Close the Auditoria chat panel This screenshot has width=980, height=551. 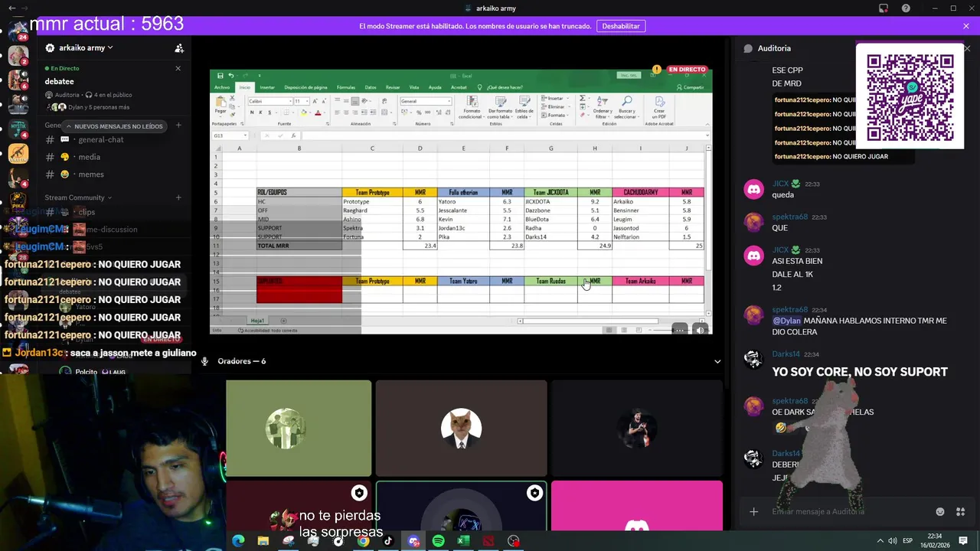click(966, 48)
